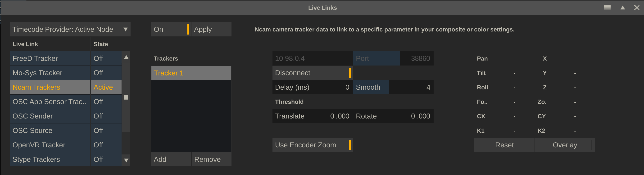Toggle the Disconnect button
This screenshot has height=175, width=644.
point(312,73)
